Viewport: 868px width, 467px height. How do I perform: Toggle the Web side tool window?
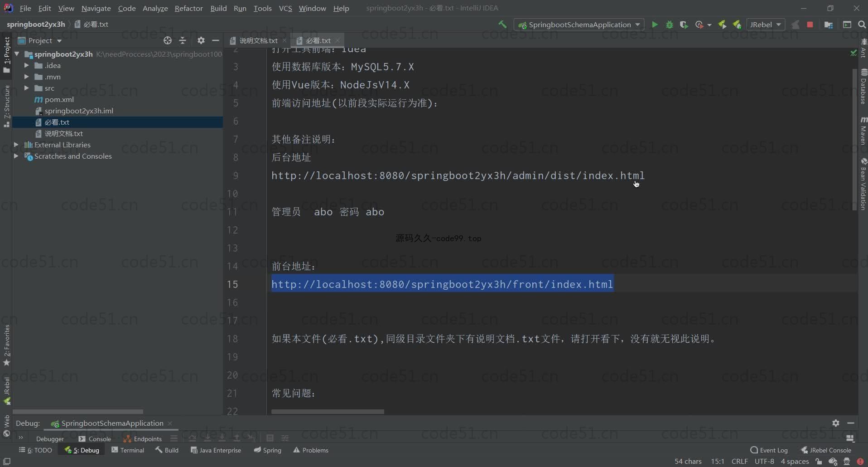(x=6, y=426)
